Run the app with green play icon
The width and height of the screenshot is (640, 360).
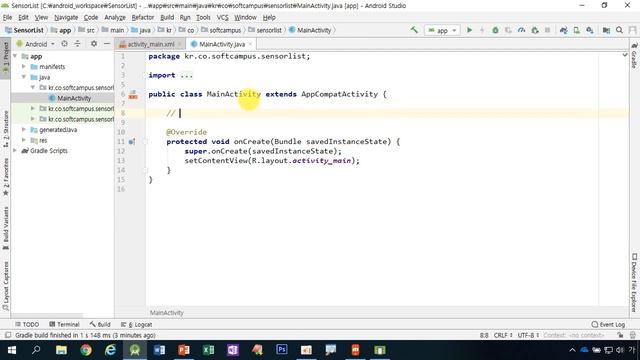pos(469,30)
